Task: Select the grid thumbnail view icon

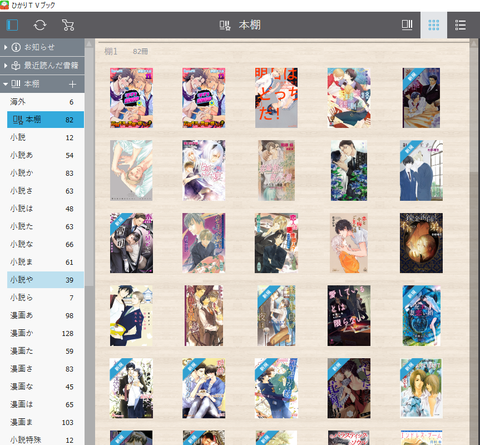Action: [x=434, y=25]
